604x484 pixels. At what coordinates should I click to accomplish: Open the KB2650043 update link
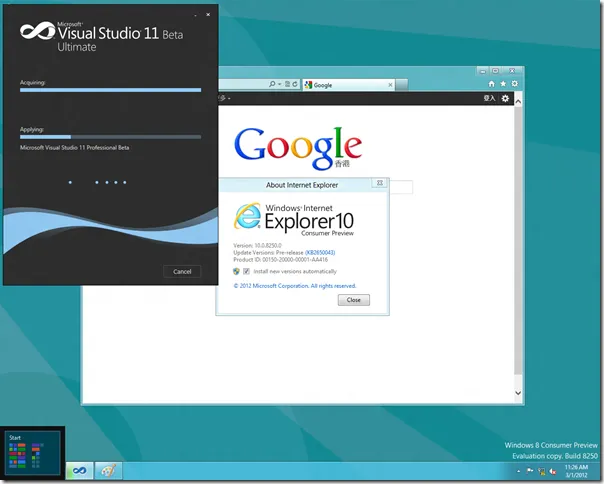tap(320, 252)
